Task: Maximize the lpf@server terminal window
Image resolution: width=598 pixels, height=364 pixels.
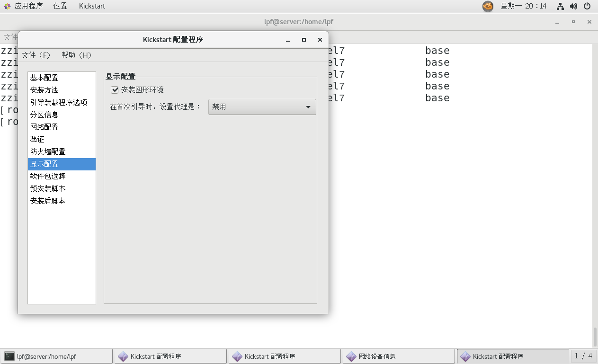Action: pos(573,22)
